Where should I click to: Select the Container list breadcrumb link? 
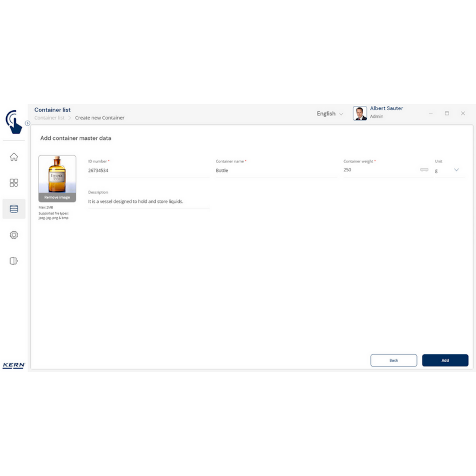tap(49, 118)
